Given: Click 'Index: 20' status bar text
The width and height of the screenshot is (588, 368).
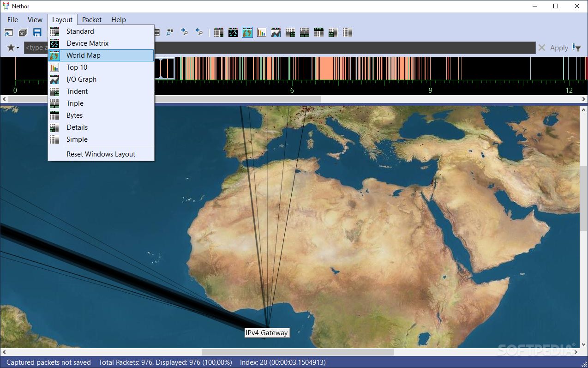Looking at the screenshot, I should 283,362.
